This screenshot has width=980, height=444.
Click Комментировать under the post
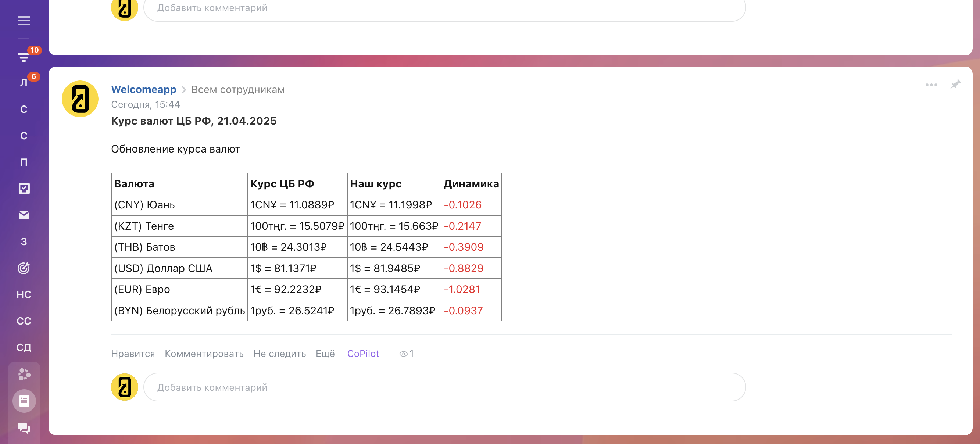(x=204, y=354)
